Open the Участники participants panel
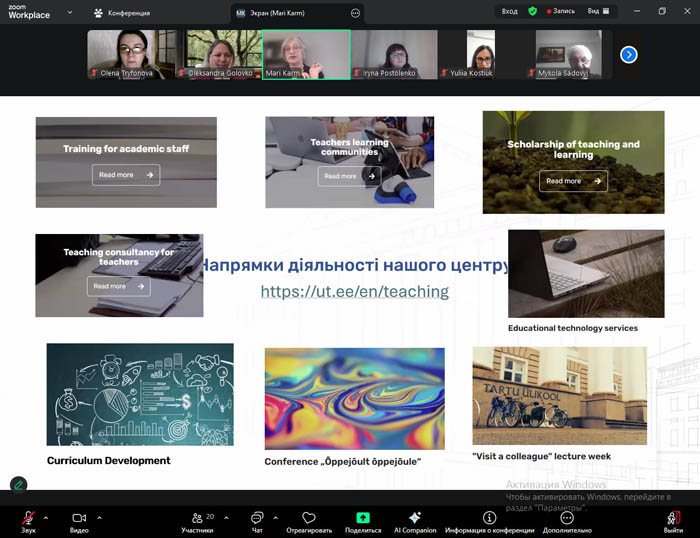Screen dimensions: 700x538 click(196, 517)
